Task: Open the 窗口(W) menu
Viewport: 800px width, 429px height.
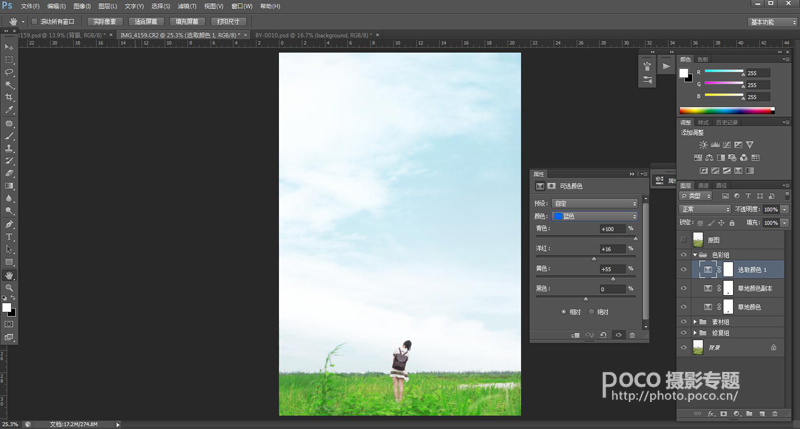Action: [x=242, y=6]
